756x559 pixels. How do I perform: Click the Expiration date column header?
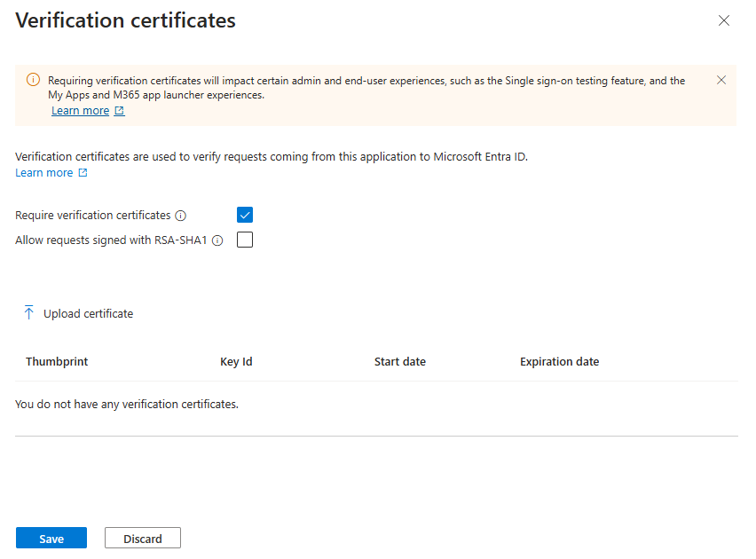click(x=559, y=362)
